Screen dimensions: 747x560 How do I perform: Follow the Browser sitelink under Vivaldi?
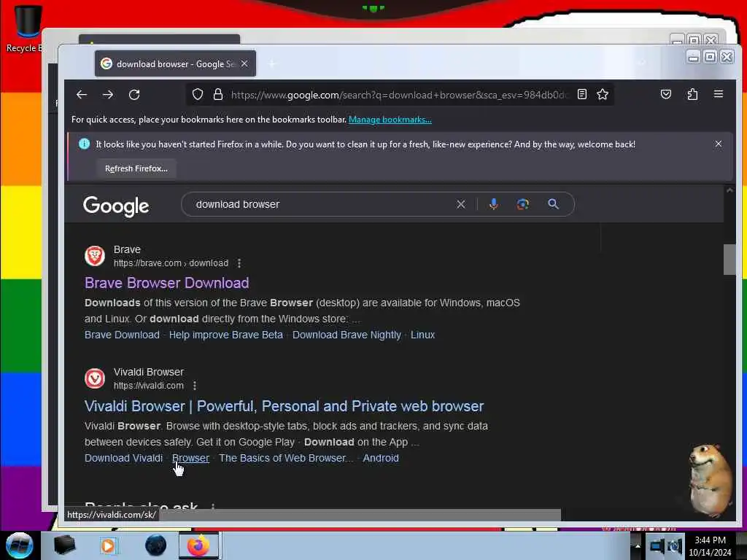coord(190,458)
